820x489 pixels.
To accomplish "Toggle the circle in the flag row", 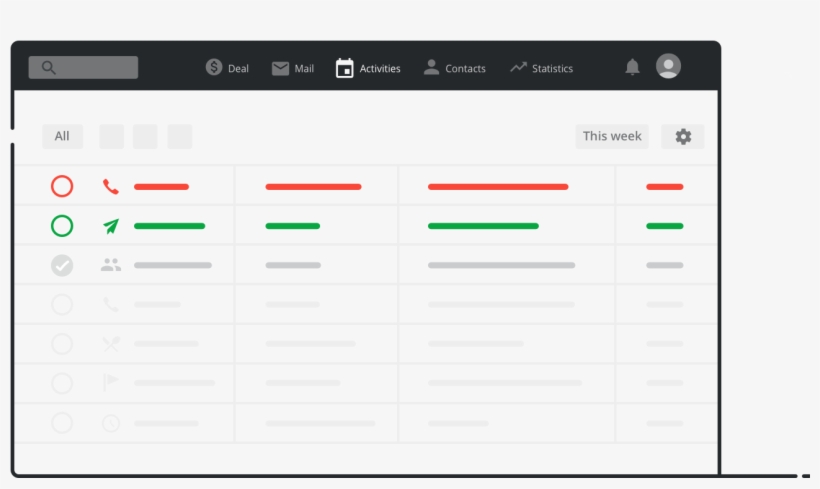I will click(62, 383).
